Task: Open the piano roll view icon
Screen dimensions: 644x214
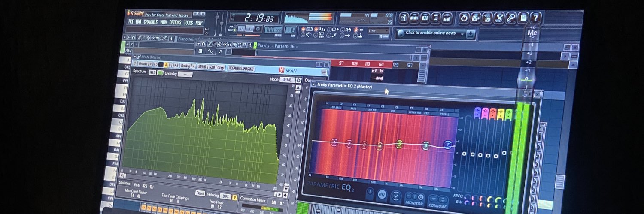Action: pos(425,18)
